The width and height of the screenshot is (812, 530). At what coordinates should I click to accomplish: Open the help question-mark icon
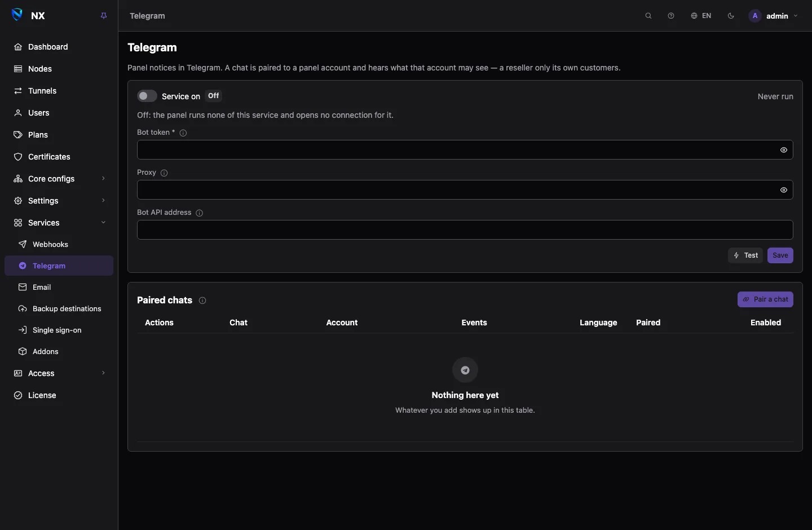coord(671,16)
